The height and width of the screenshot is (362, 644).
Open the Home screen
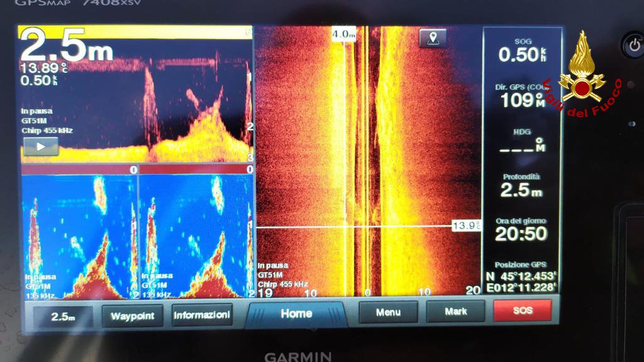(296, 314)
